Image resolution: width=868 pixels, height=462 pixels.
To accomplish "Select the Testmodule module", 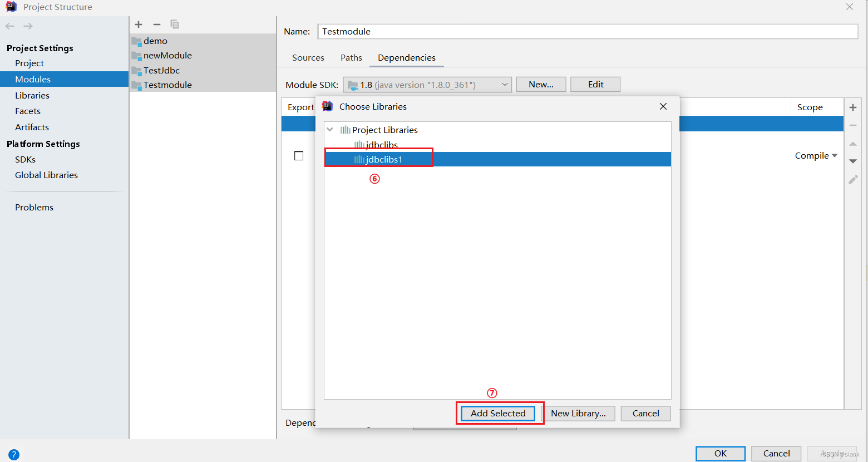I will coord(203,85).
